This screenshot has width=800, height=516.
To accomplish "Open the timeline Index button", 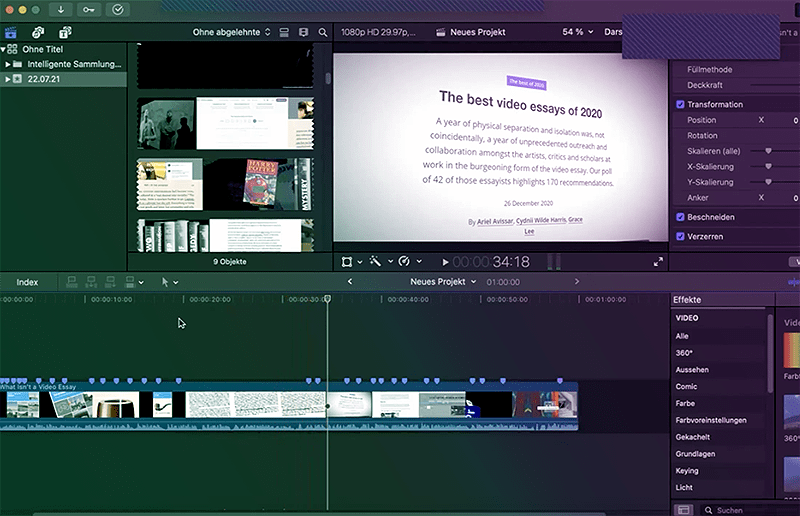I will [x=27, y=282].
